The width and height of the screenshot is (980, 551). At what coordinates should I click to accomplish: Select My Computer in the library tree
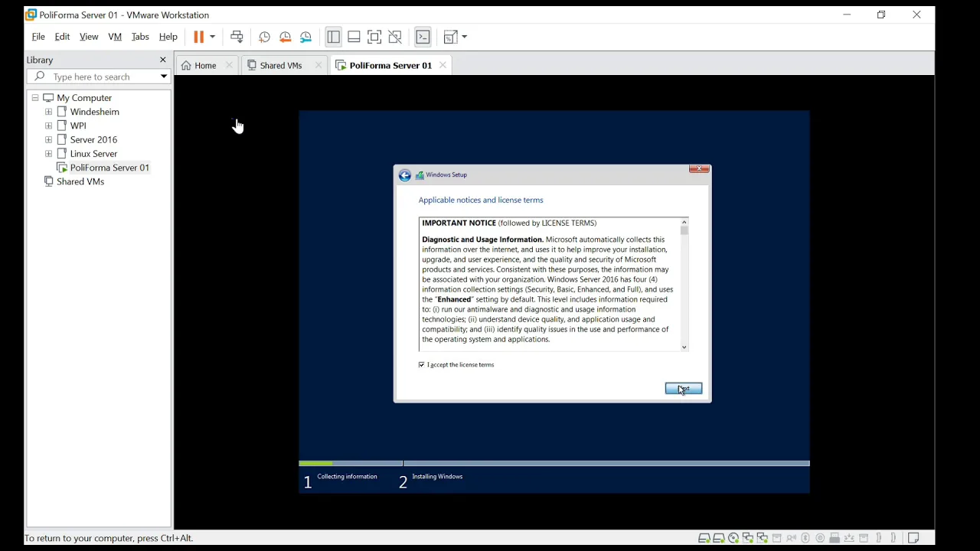[84, 98]
